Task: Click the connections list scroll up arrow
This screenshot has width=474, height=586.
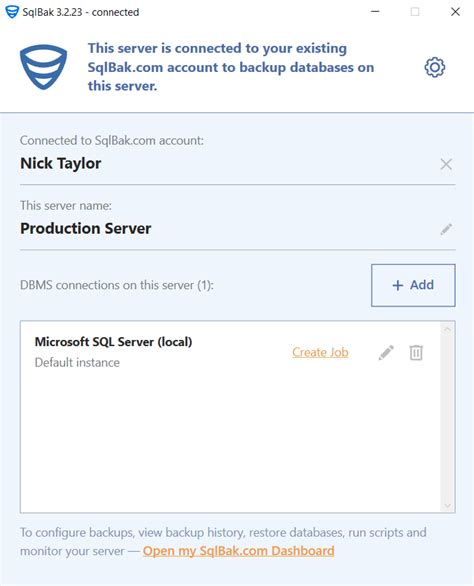Action: click(447, 330)
